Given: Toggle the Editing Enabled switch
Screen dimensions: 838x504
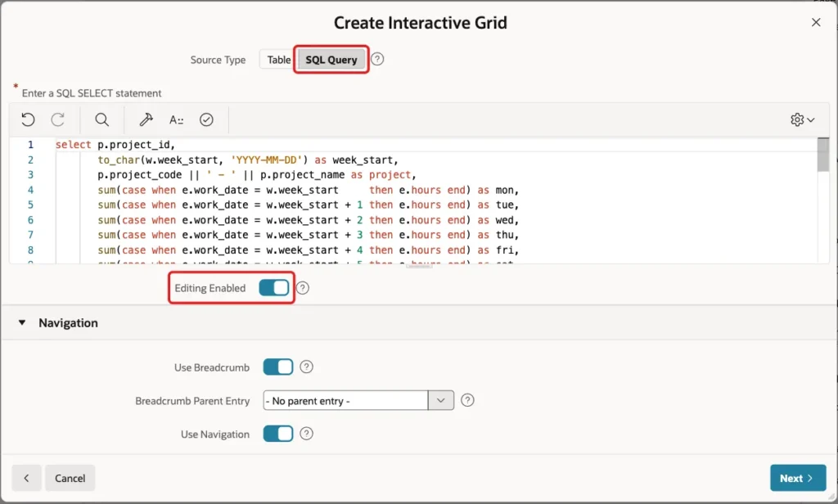Looking at the screenshot, I should (273, 287).
